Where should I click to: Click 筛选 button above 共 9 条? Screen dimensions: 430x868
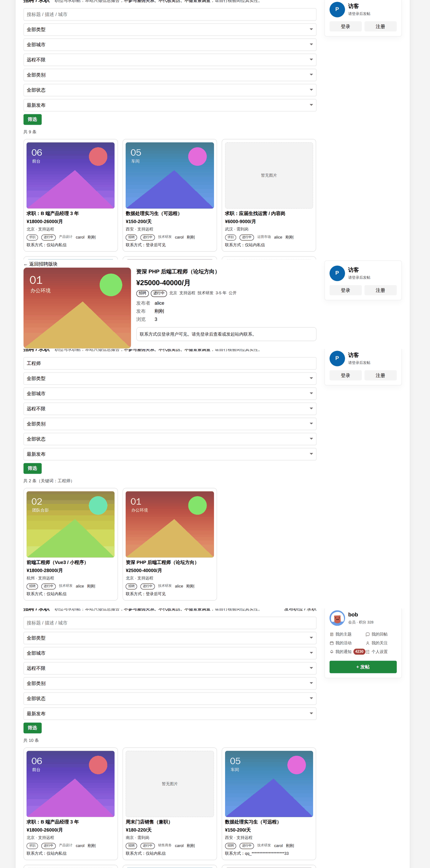click(x=32, y=119)
